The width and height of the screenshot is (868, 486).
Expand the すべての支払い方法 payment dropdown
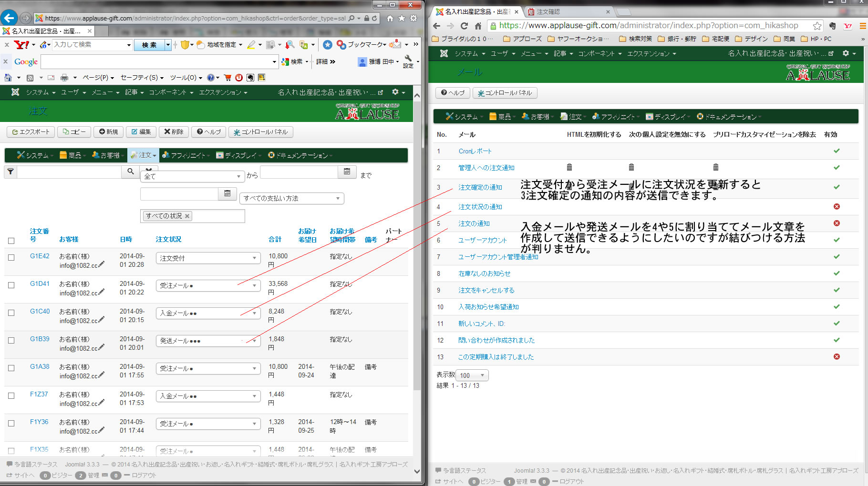(x=291, y=198)
